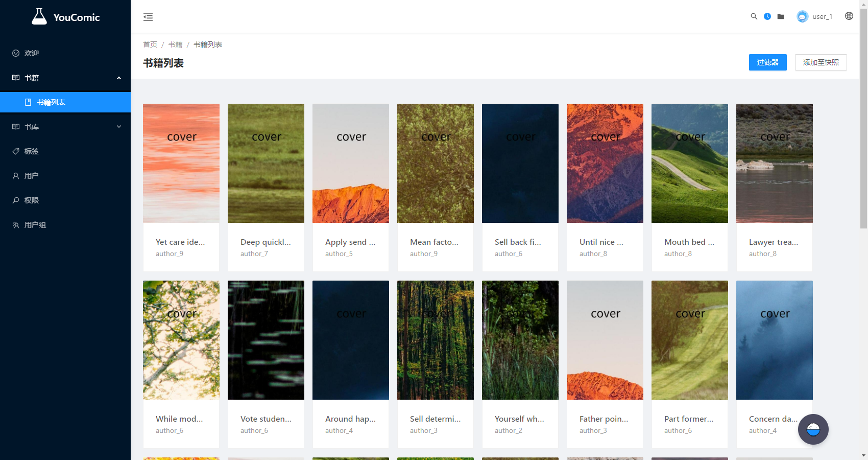Open the Around hap... book cover
This screenshot has width=868, height=460.
click(x=351, y=340)
